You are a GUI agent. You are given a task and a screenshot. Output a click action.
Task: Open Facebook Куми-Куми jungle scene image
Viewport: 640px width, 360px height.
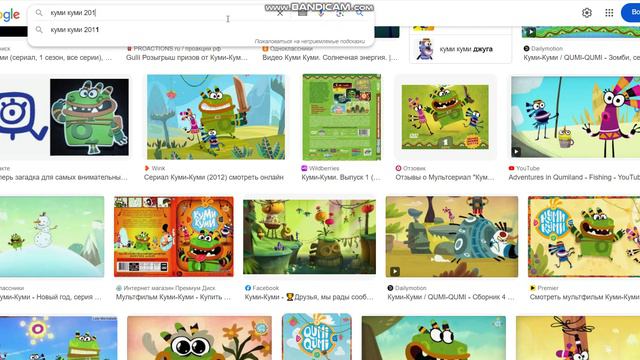click(309, 237)
